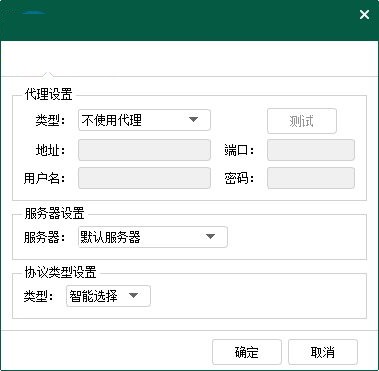Cancel the dialog with 取消

point(323,352)
